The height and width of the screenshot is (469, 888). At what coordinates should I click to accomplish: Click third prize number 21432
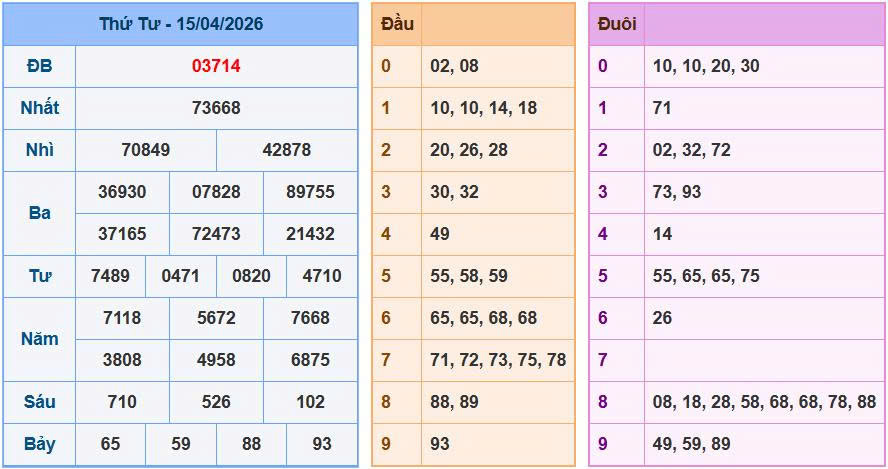click(x=310, y=234)
